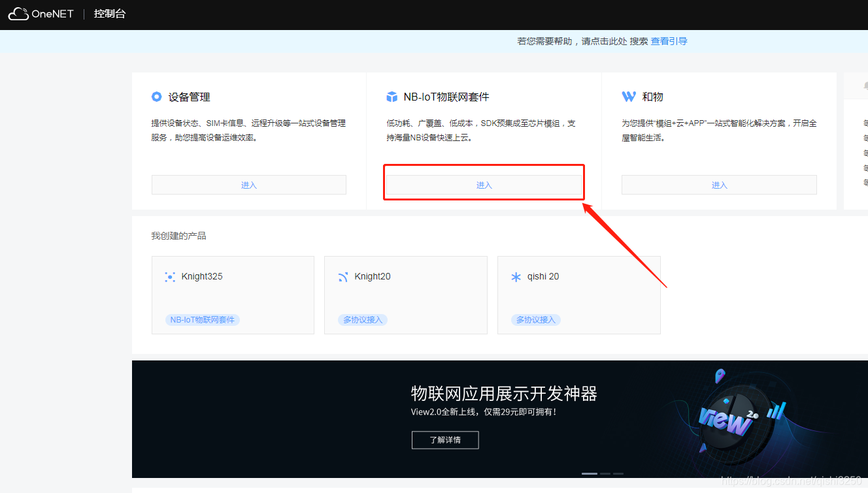Click the 我创建的产品 section heading

[x=179, y=236]
